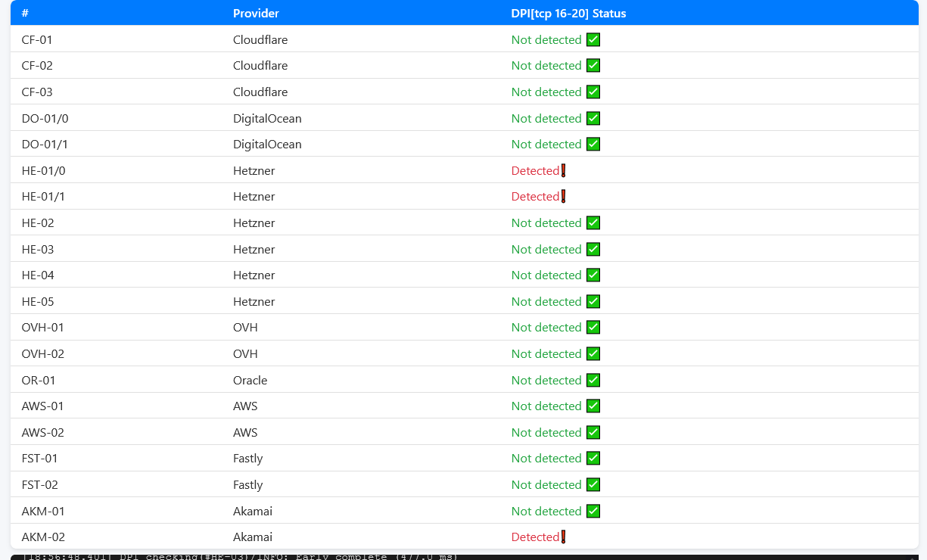Viewport: 927px width, 560px height.
Task: Click 'OVH' provider cell in OVH-01 row
Action: coord(245,328)
